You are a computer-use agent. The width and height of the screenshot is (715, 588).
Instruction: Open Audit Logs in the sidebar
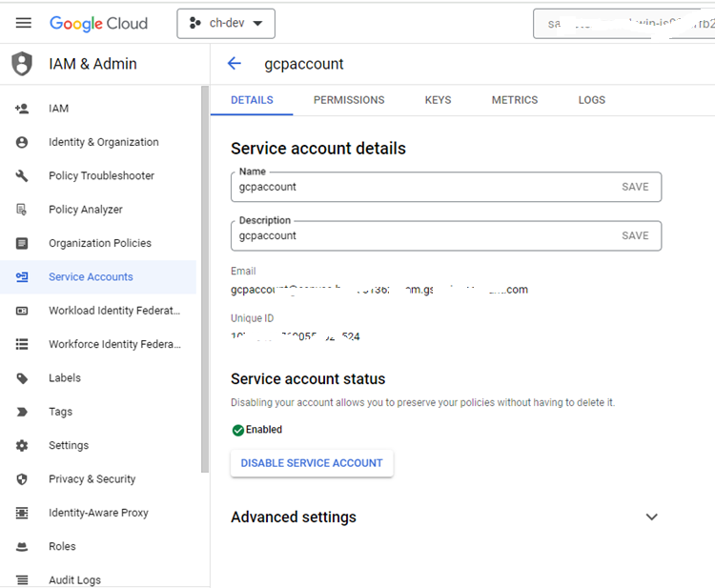click(x=74, y=579)
